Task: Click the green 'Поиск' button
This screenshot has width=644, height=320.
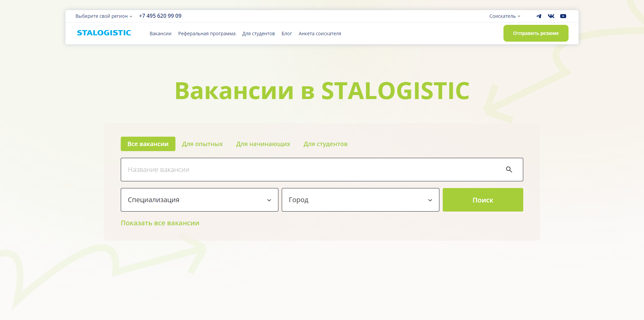Action: pyautogui.click(x=483, y=200)
